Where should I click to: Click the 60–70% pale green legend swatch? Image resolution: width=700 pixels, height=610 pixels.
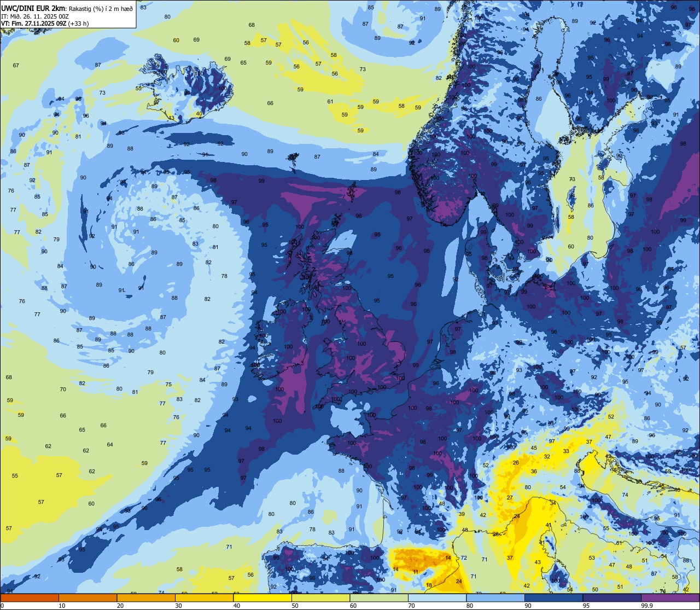pos(379,597)
